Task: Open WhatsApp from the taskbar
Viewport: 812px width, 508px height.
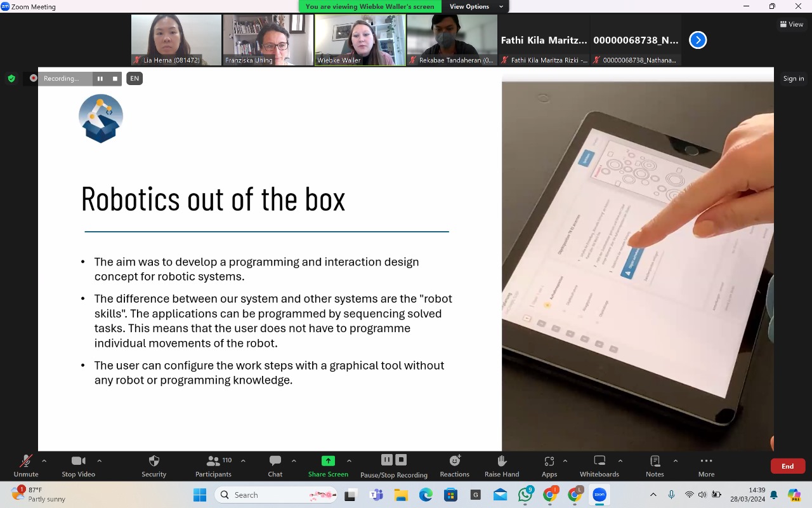Action: click(525, 494)
